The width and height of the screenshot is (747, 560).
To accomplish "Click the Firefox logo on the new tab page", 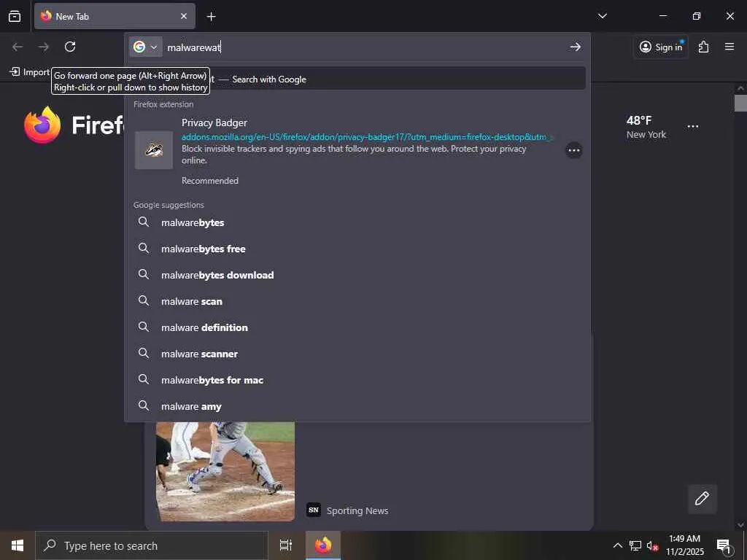I will click(x=42, y=125).
